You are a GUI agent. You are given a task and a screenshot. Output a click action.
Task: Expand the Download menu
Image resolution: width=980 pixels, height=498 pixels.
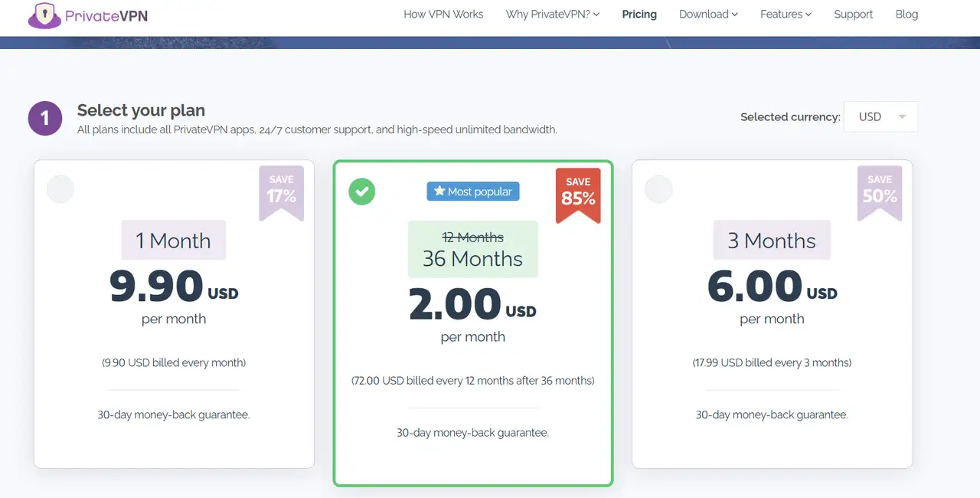click(x=708, y=15)
